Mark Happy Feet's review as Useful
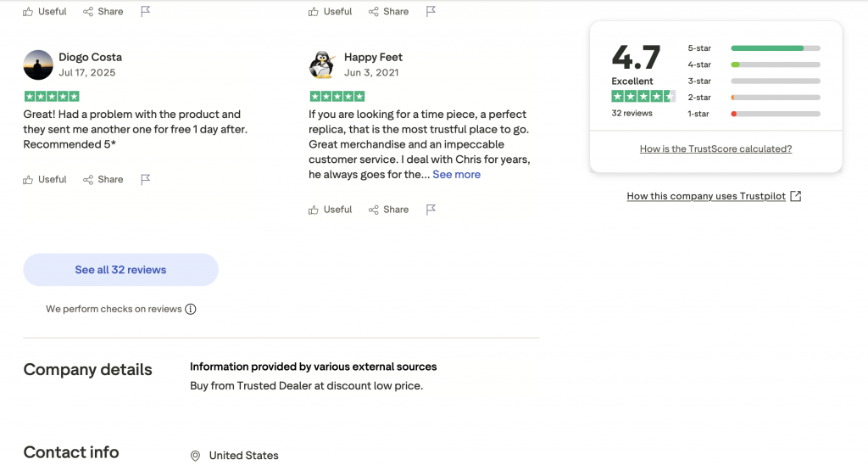This screenshot has height=465, width=868. [x=331, y=210]
